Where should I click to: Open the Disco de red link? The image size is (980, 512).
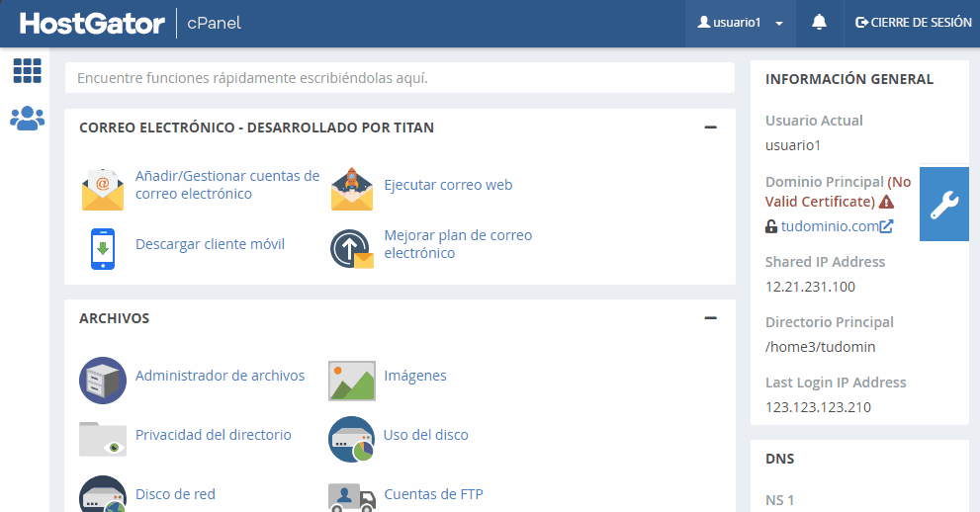tap(175, 494)
